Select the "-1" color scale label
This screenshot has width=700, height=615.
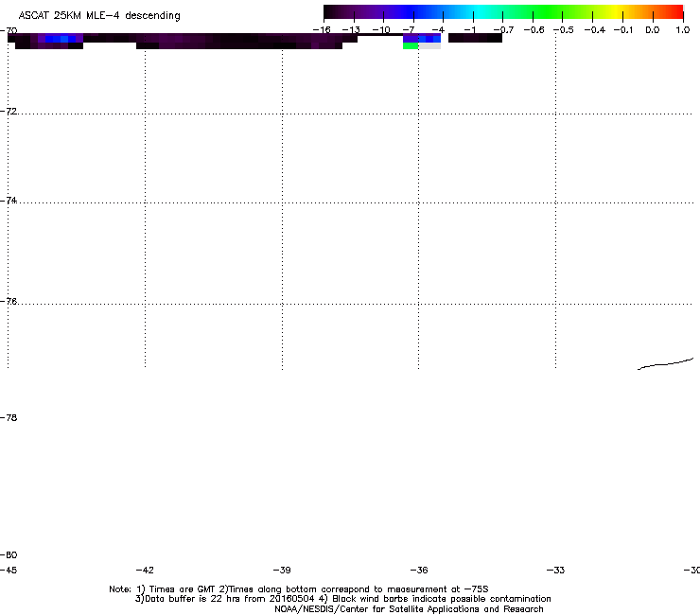pos(469,30)
